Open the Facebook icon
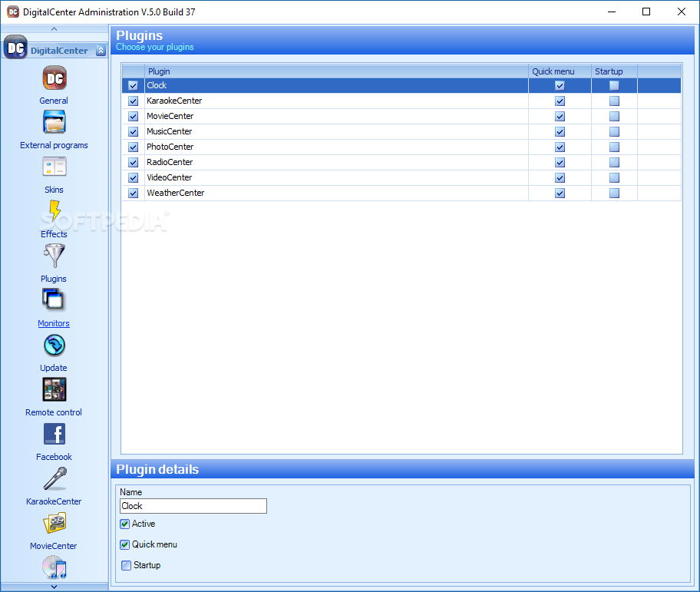This screenshot has width=700, height=592. [54, 434]
